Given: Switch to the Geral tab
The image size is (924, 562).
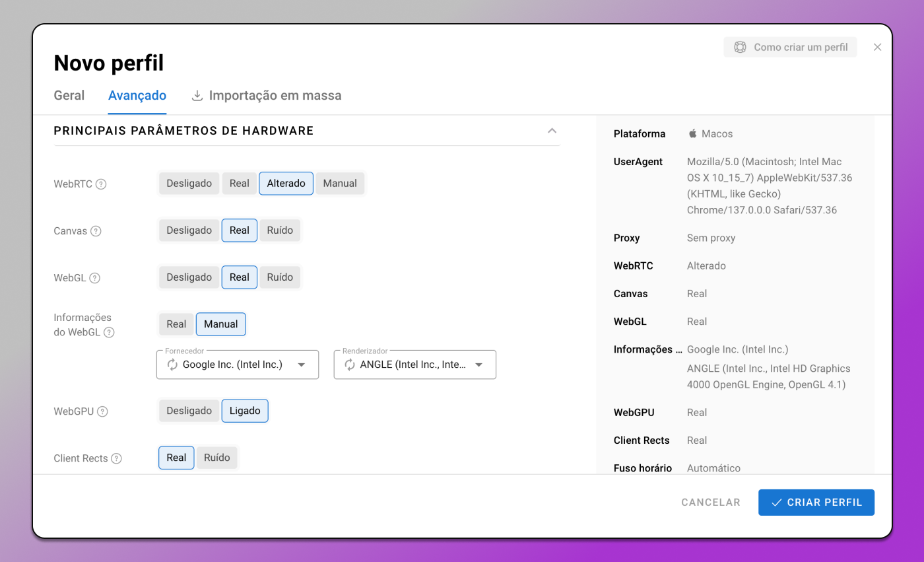Looking at the screenshot, I should pyautogui.click(x=69, y=95).
